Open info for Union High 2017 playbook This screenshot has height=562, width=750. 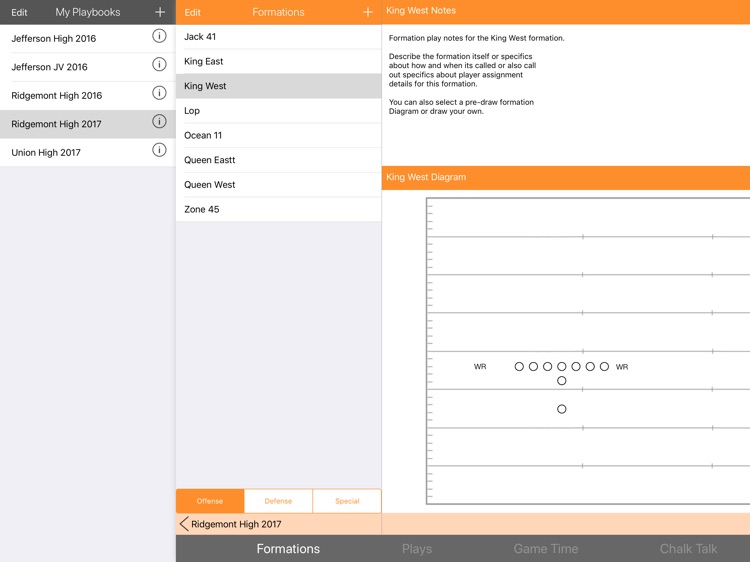pos(159,150)
